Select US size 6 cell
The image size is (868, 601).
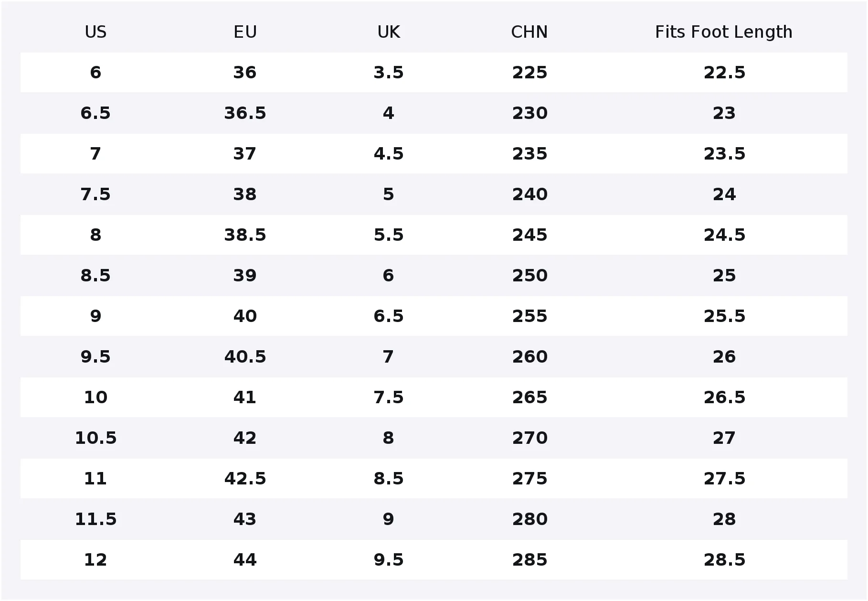click(95, 73)
